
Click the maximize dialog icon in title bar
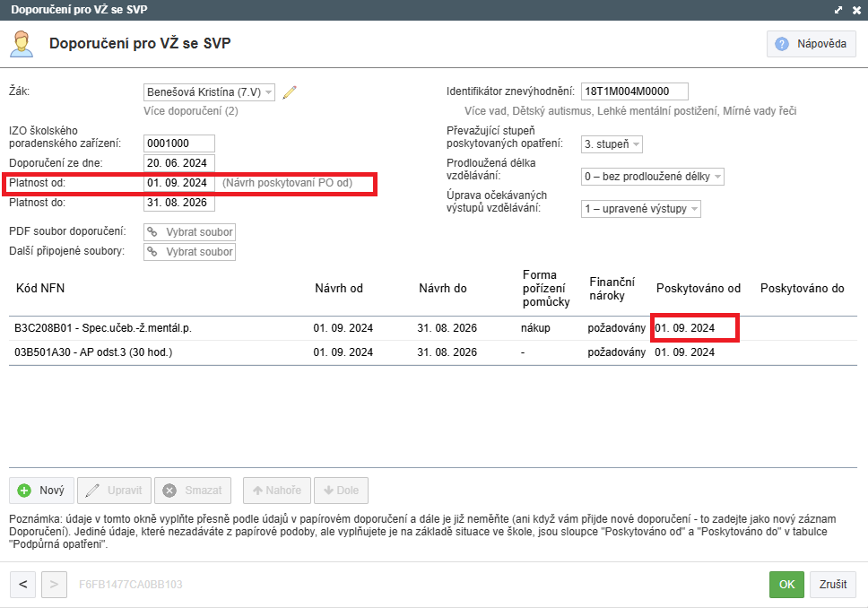pos(838,10)
